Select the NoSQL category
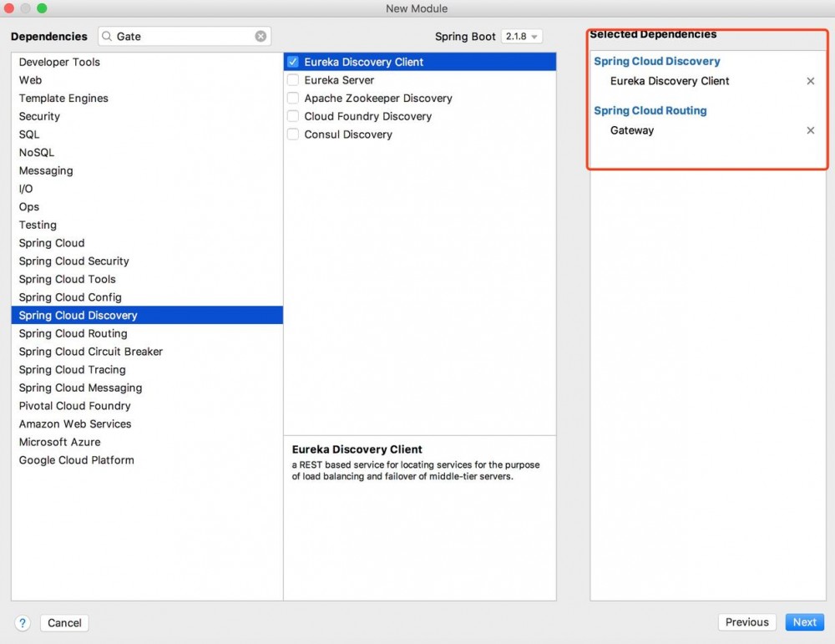This screenshot has width=835, height=644. [147, 152]
